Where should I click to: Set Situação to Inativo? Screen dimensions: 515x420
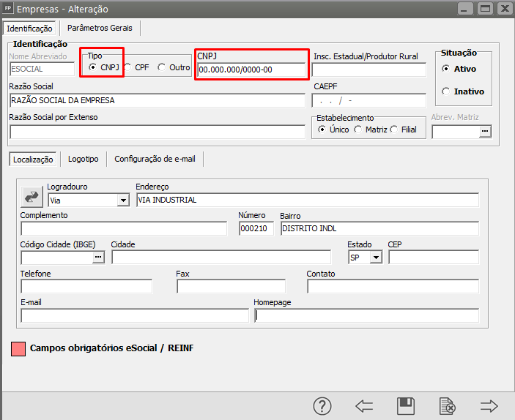(x=446, y=91)
